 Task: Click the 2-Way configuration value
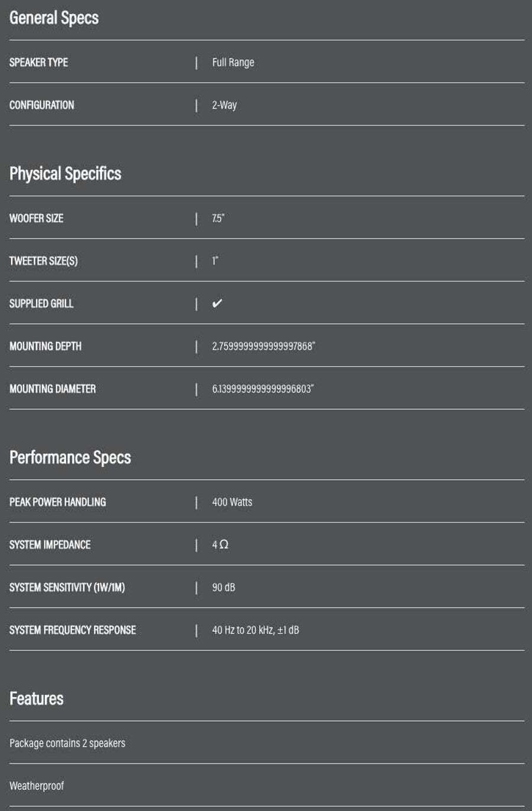(224, 105)
